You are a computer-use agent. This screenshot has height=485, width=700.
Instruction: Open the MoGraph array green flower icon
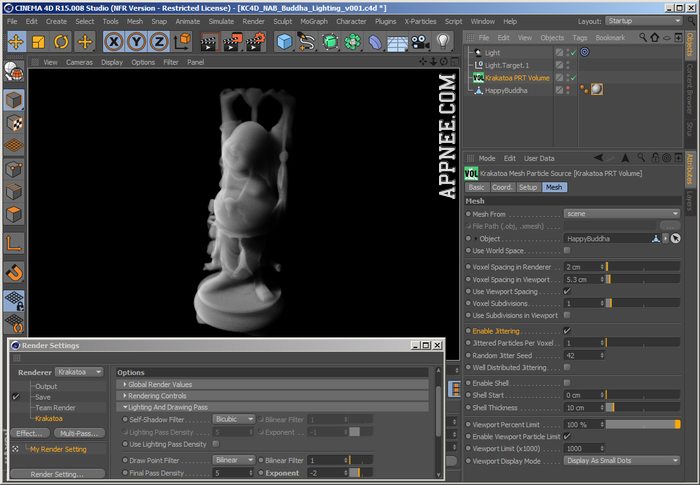353,42
